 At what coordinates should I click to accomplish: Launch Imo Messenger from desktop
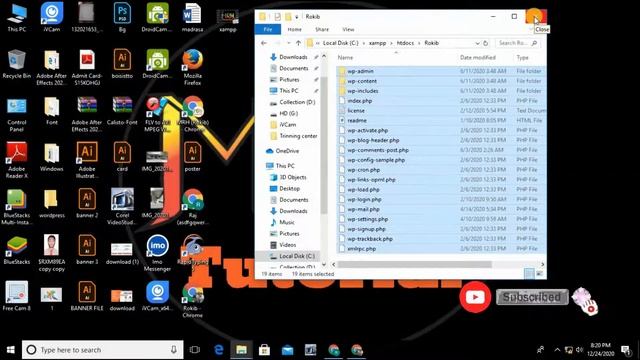tap(157, 253)
